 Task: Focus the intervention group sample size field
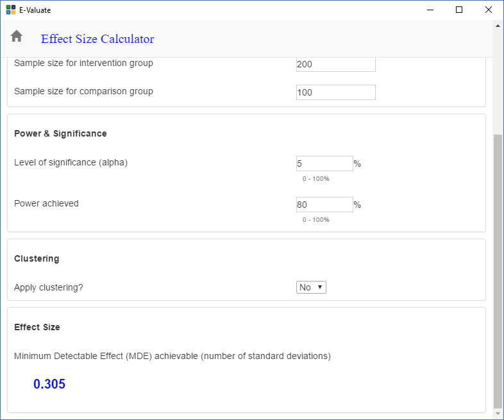(335, 65)
